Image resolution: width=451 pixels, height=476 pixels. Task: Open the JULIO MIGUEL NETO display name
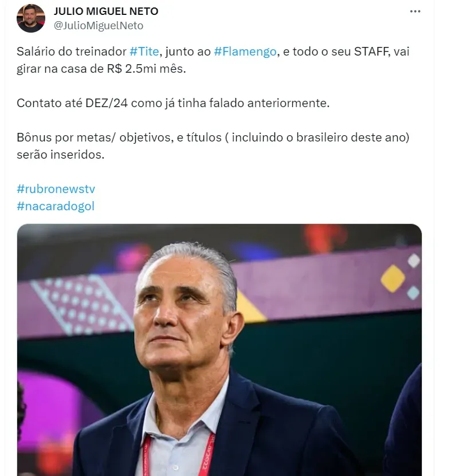point(105,11)
